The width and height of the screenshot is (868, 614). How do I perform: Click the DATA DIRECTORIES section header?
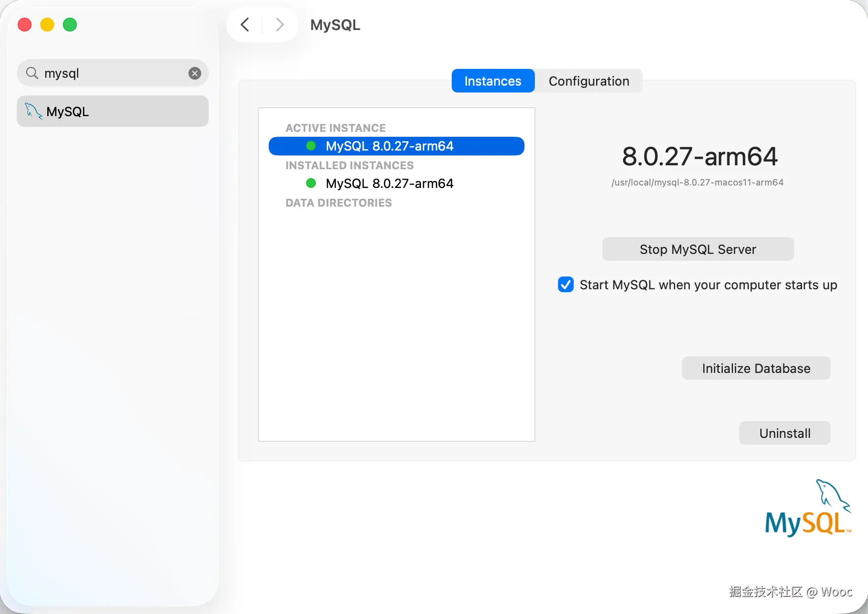click(339, 203)
